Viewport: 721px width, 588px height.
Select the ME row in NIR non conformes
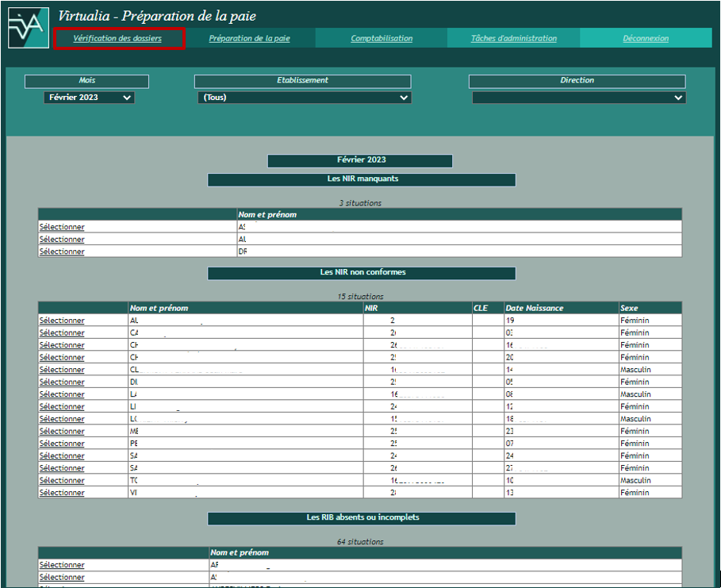(62, 432)
